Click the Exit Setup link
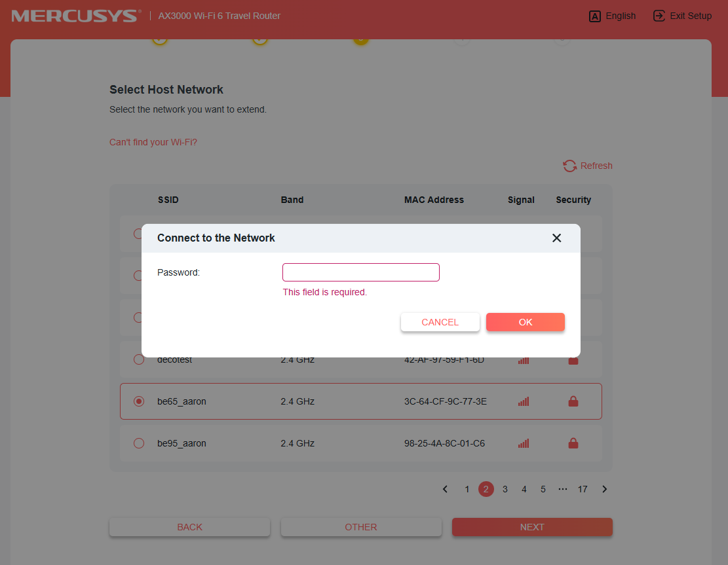Image resolution: width=728 pixels, height=565 pixels. pyautogui.click(x=682, y=16)
